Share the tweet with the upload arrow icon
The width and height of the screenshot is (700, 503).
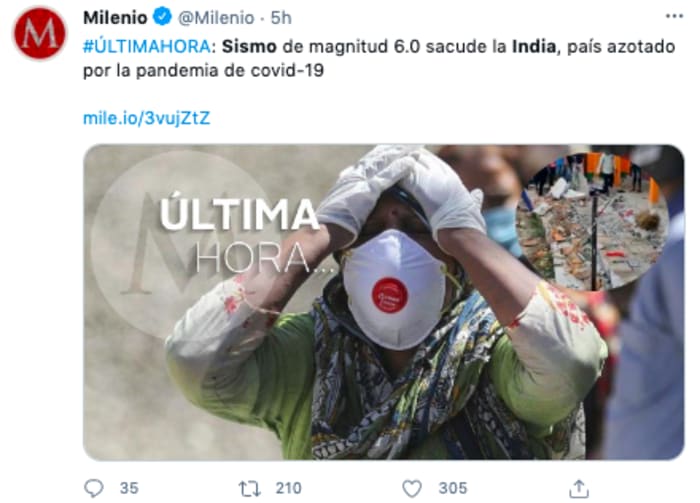[579, 488]
